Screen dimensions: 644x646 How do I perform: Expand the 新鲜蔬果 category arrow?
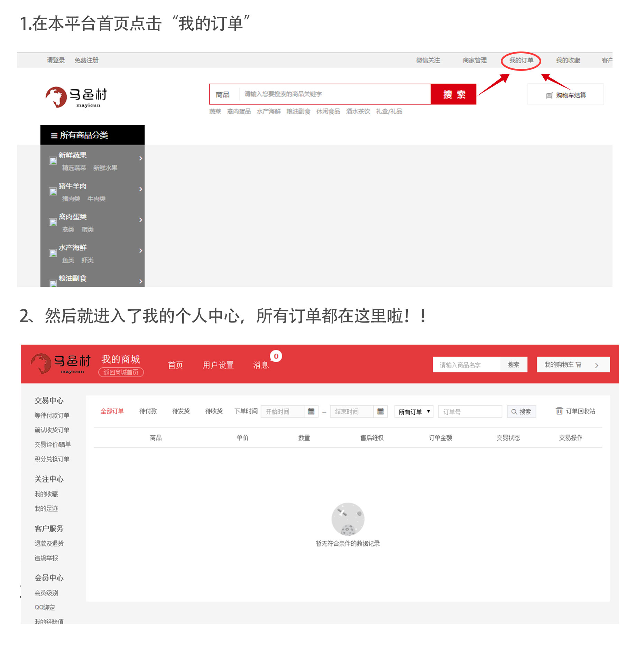click(141, 158)
